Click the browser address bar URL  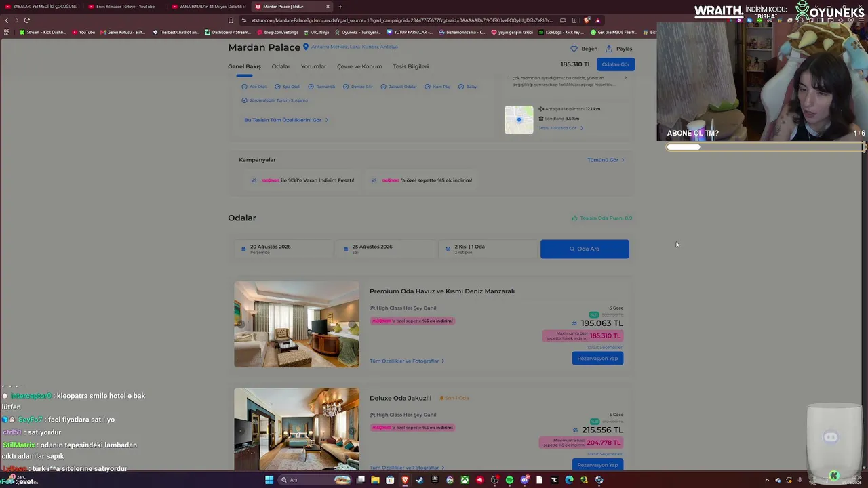[x=401, y=20]
